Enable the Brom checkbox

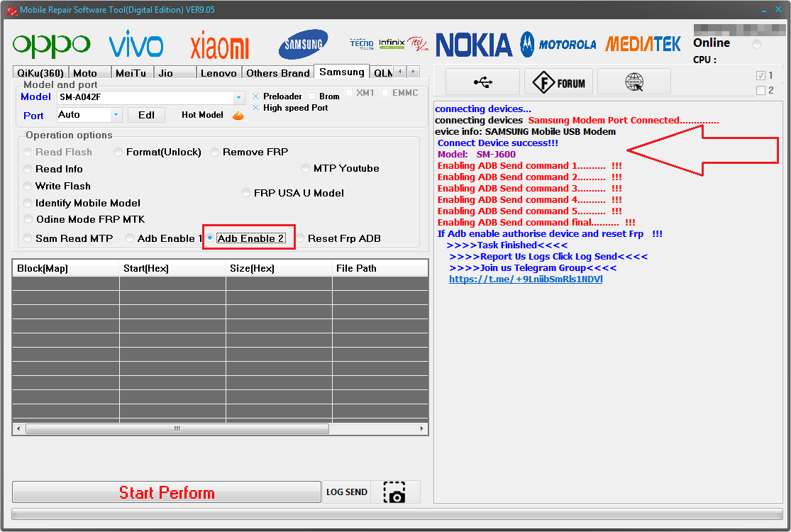(311, 96)
